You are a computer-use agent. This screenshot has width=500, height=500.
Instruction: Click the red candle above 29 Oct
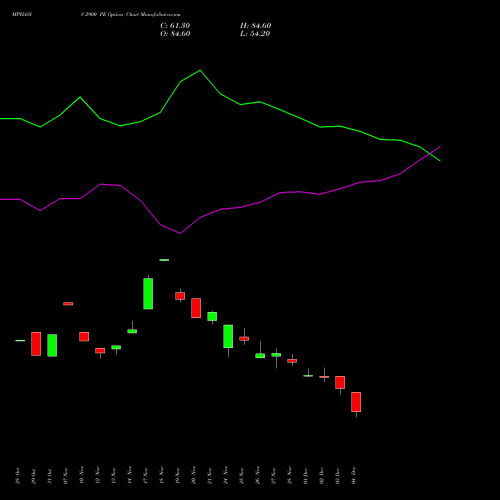pyautogui.click(x=36, y=344)
